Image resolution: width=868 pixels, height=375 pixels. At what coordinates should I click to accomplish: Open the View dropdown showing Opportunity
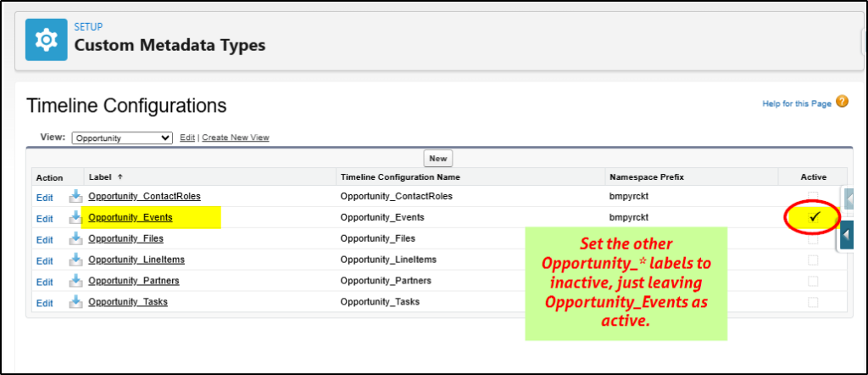122,137
